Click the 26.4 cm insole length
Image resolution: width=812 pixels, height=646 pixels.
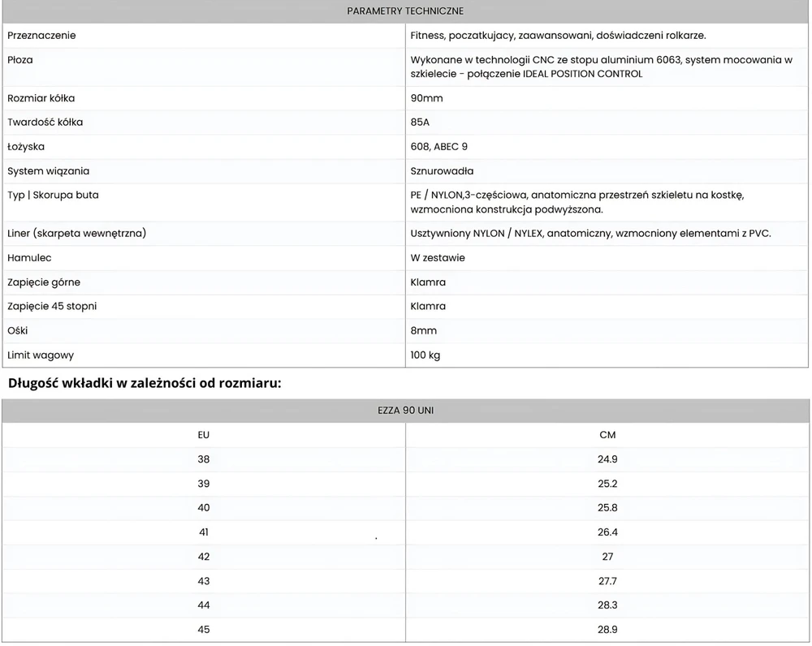tap(607, 532)
